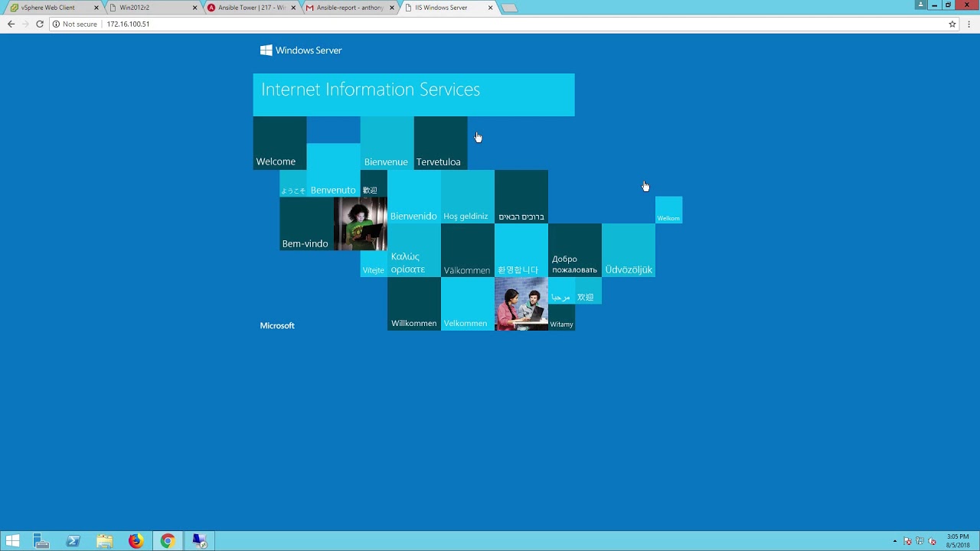This screenshot has width=980, height=551.
Task: Click the Witamy tile
Action: point(561,318)
